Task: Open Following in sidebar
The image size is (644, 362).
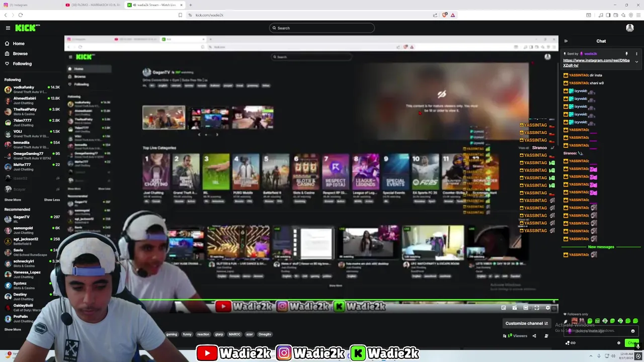Action: click(22, 64)
